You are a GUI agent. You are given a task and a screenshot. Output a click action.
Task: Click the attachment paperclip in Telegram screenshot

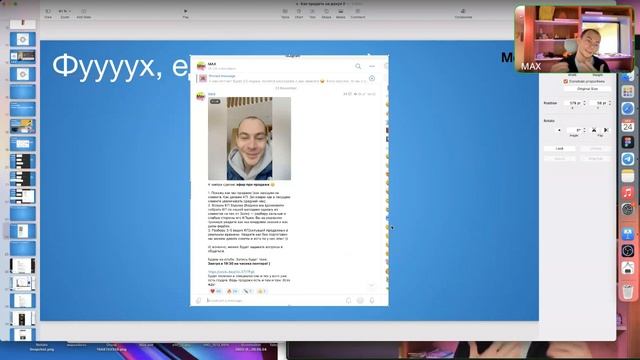[x=199, y=300]
